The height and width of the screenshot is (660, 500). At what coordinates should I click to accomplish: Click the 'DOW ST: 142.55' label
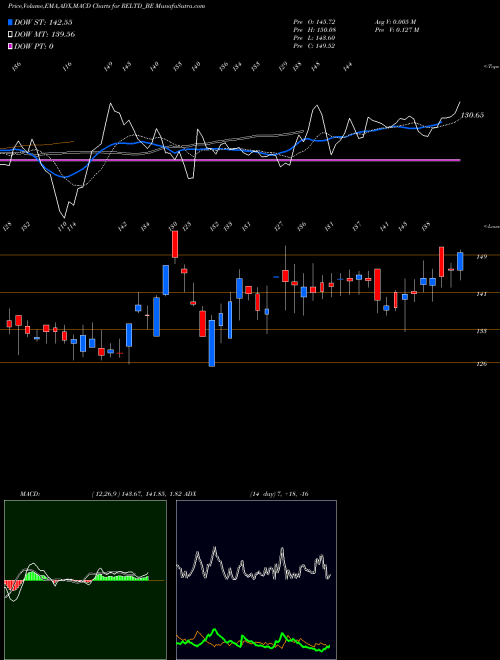44,22
